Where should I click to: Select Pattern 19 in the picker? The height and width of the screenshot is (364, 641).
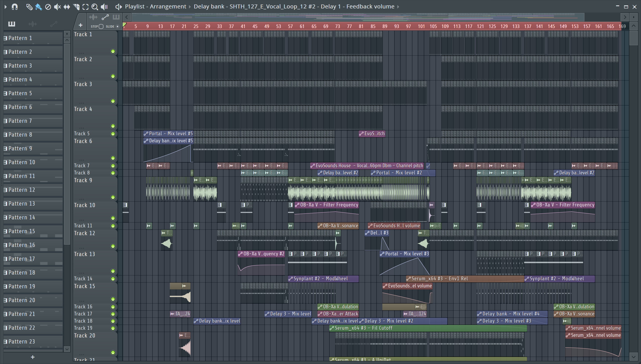pyautogui.click(x=33, y=287)
